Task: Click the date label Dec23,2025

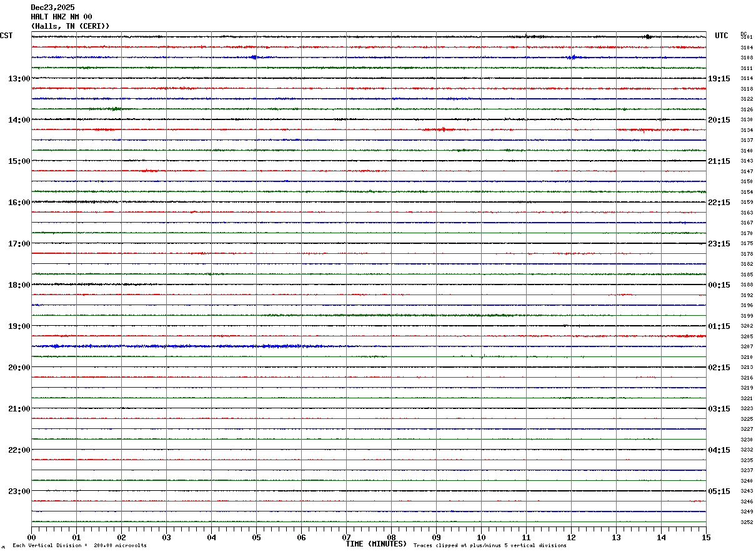Action: click(x=52, y=8)
